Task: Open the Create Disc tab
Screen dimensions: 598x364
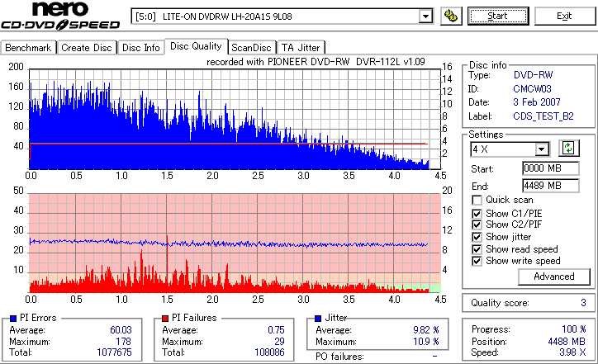Action: pos(87,48)
